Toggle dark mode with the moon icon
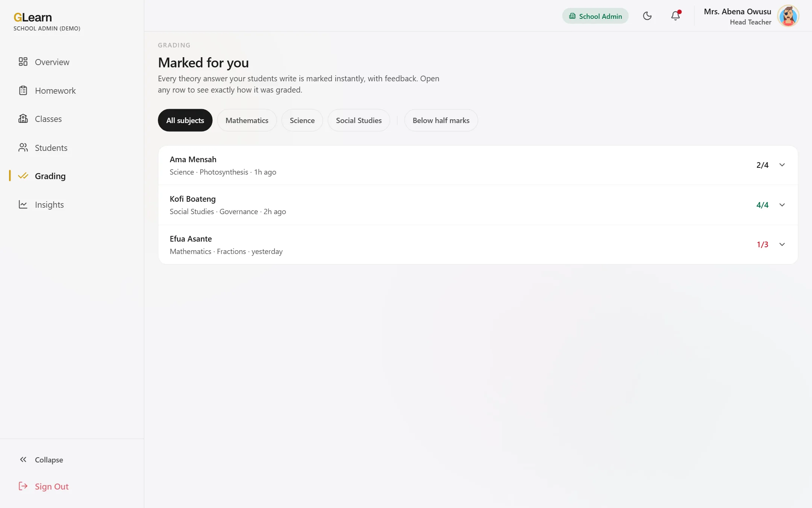This screenshot has height=508, width=812. pos(647,16)
